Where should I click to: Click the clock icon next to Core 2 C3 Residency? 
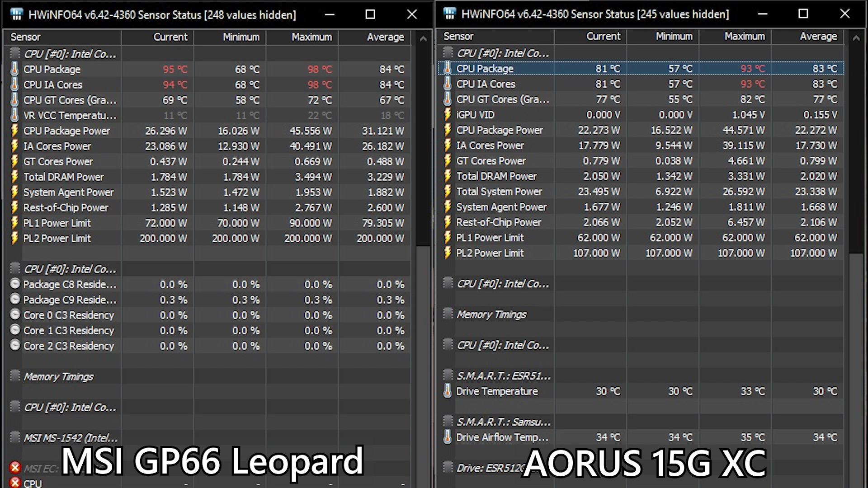15,345
